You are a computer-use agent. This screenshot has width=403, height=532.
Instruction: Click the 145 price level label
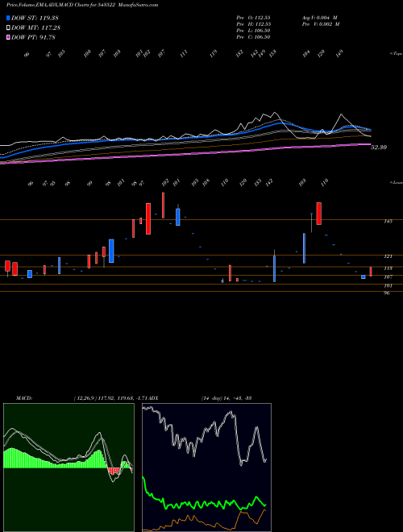(x=388, y=221)
